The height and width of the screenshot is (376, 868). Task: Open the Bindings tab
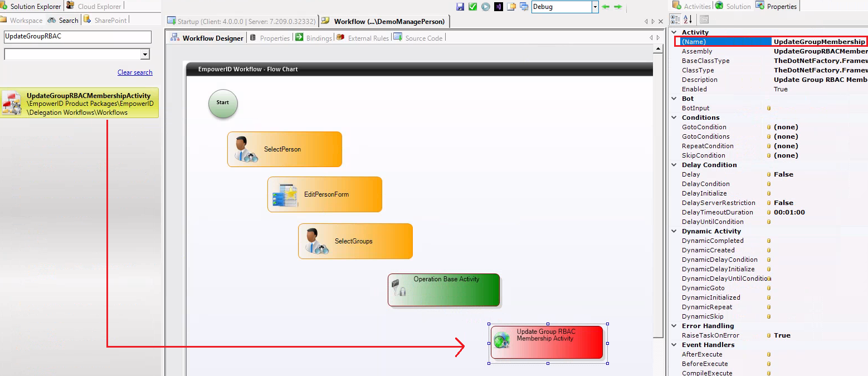pos(314,38)
